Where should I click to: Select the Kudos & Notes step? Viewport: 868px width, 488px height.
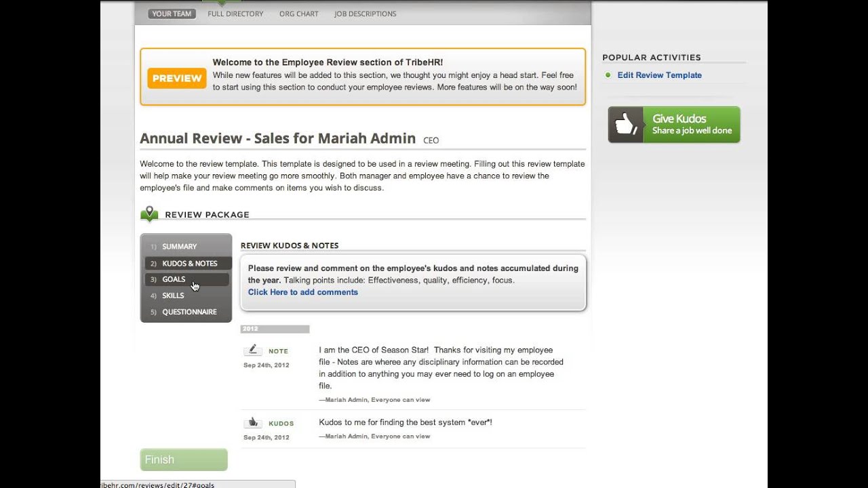[188, 263]
